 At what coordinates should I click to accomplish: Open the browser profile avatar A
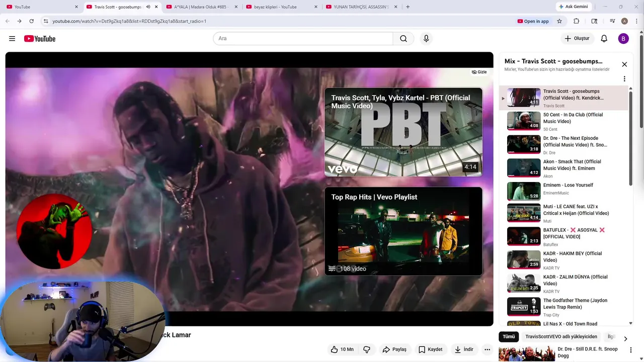624,21
